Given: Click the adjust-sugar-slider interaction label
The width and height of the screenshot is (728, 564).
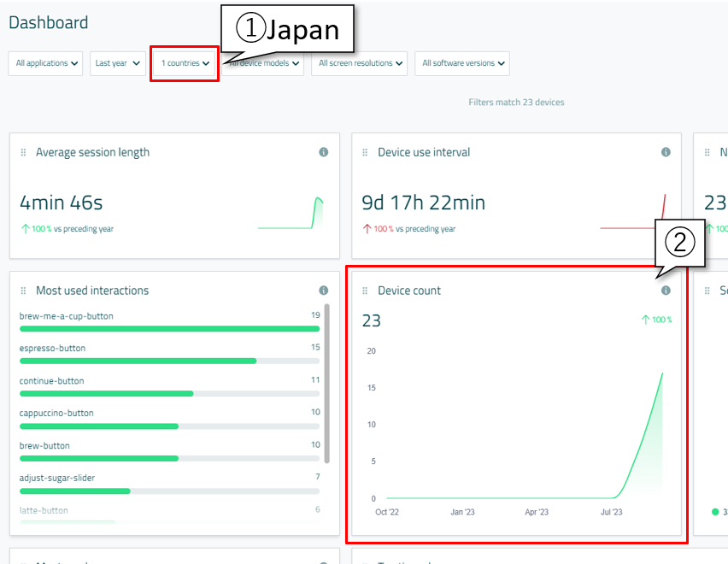Looking at the screenshot, I should pyautogui.click(x=56, y=478).
